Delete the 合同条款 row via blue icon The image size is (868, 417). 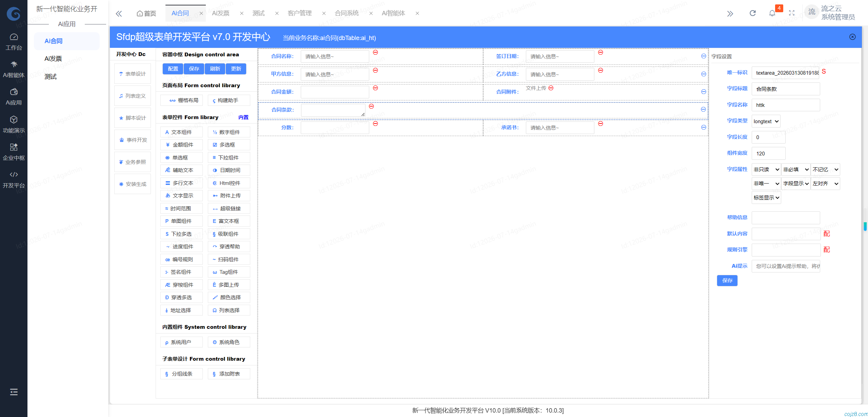tap(703, 109)
